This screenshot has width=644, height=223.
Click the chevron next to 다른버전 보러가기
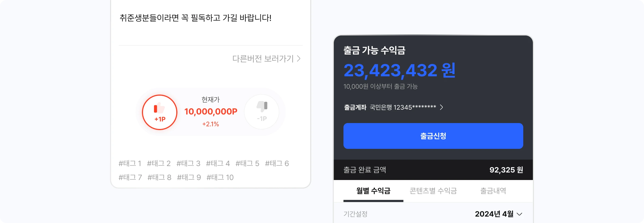point(299,59)
